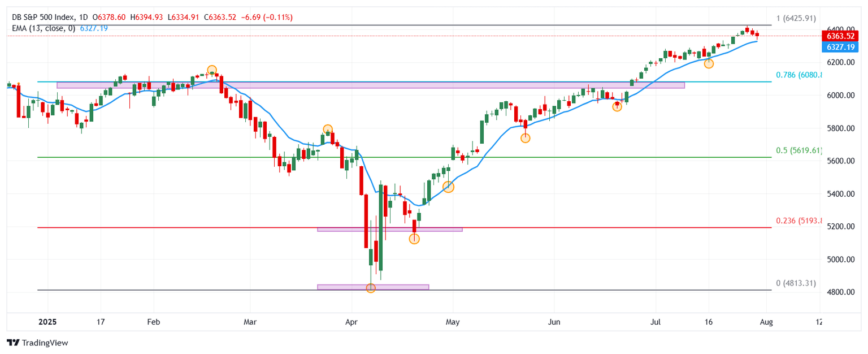Select the 0.5 (5619.61) Fibonacci label
The width and height of the screenshot is (868, 354).
click(798, 150)
